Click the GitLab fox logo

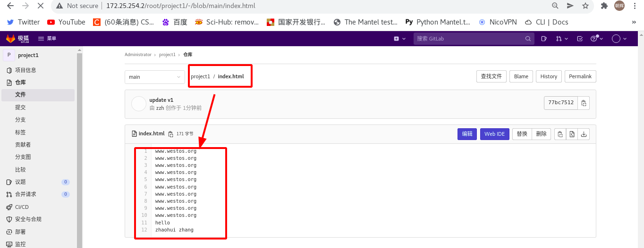click(10, 39)
